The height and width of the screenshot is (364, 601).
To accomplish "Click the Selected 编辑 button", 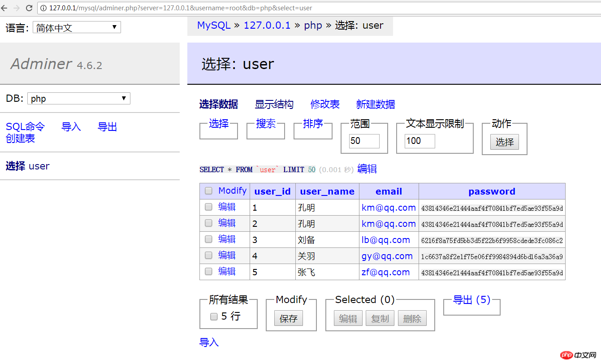I will click(x=348, y=318).
